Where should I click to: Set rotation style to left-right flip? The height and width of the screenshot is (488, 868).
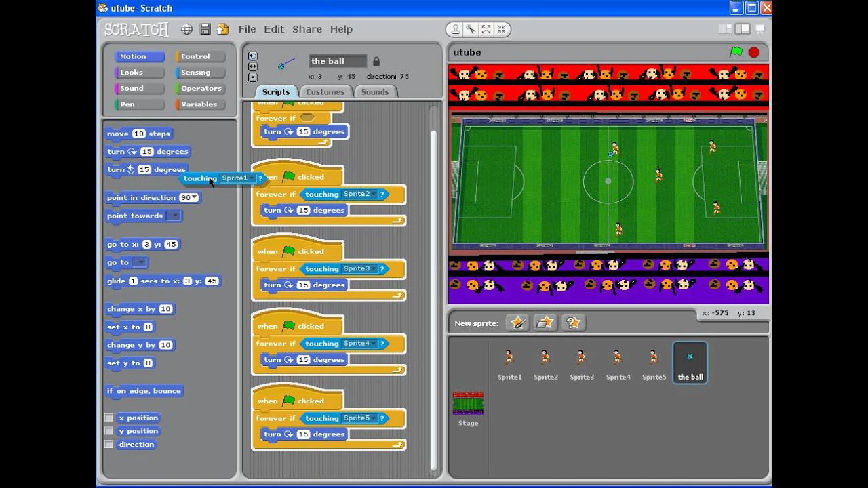click(253, 66)
